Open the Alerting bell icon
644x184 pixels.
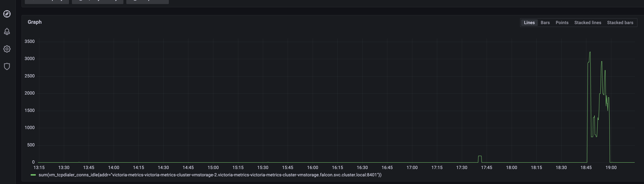click(x=7, y=31)
